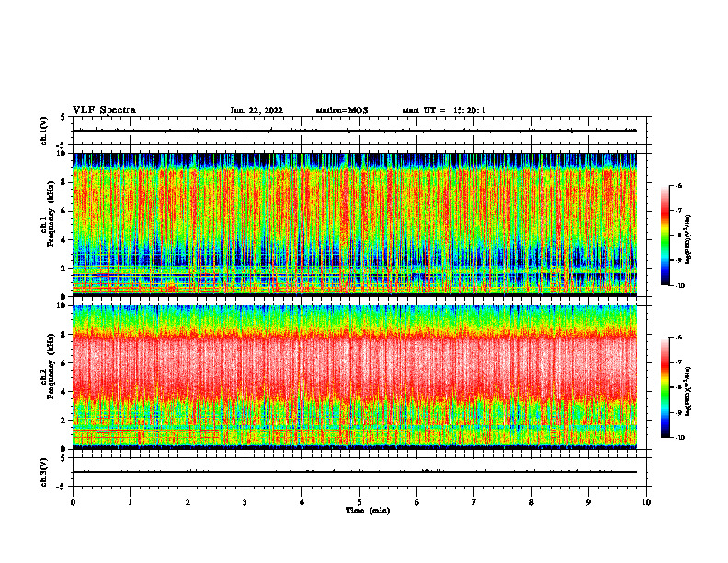
Task: Click the "10" frequency tick of ch.1 spectrogram
Action: (61, 154)
